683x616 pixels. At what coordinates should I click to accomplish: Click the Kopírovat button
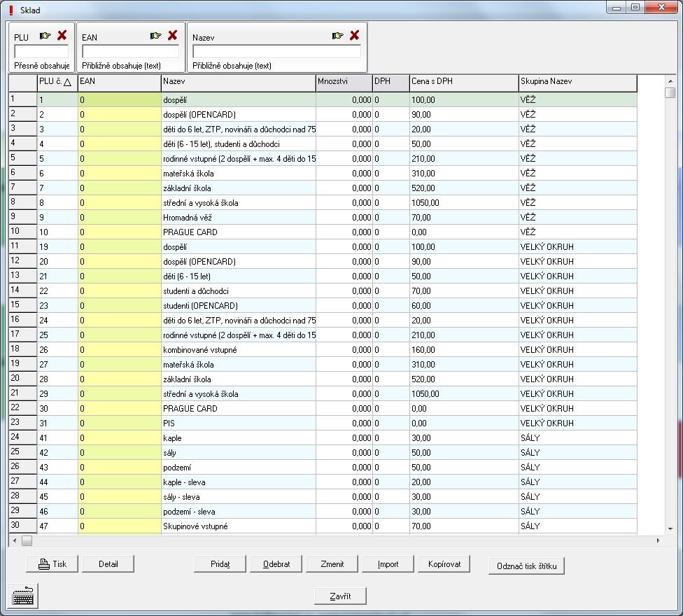[x=444, y=563]
